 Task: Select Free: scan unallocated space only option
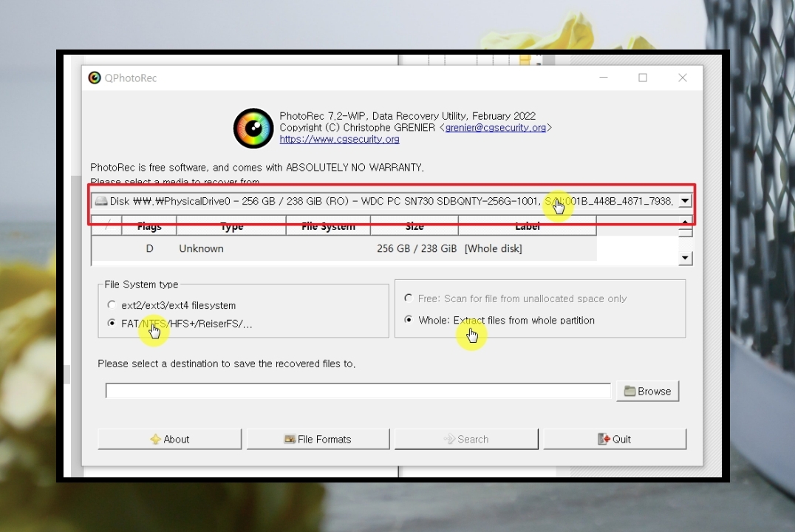[x=408, y=299]
